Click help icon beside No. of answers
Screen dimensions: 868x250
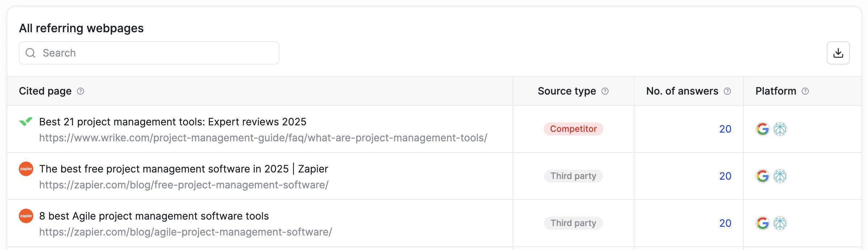727,91
